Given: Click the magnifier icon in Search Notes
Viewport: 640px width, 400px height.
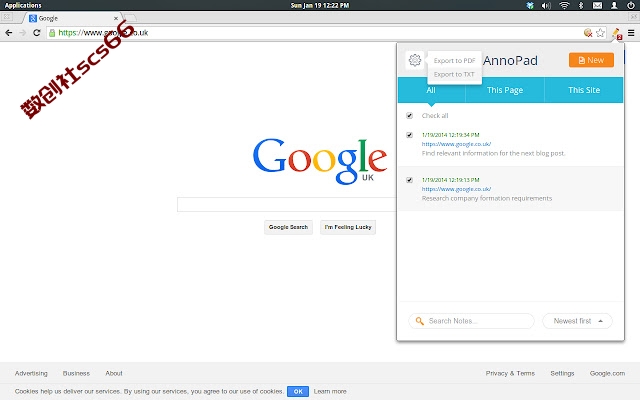Looking at the screenshot, I should (420, 321).
